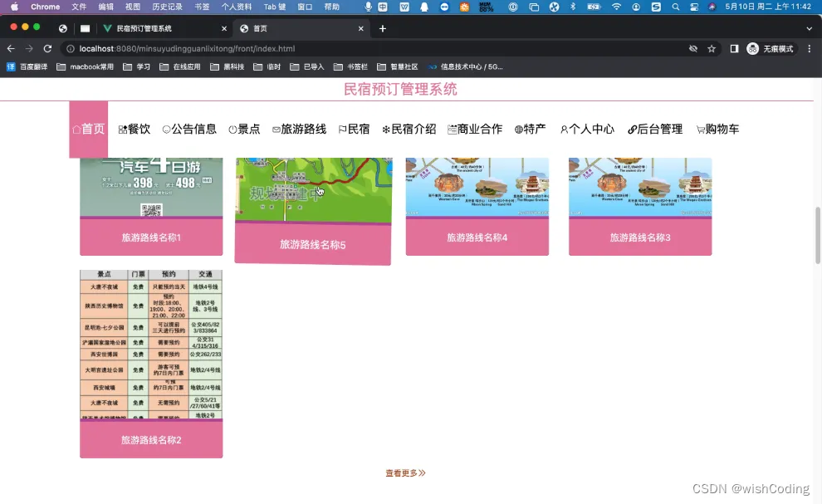This screenshot has width=822, height=504.
Task: Open 公告信息 in site navigation
Action: 189,129
